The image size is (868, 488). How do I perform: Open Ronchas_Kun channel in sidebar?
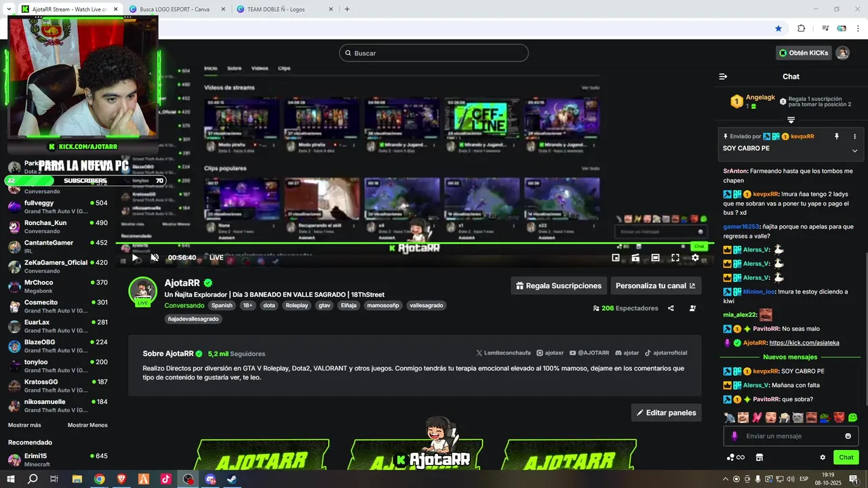tap(58, 227)
